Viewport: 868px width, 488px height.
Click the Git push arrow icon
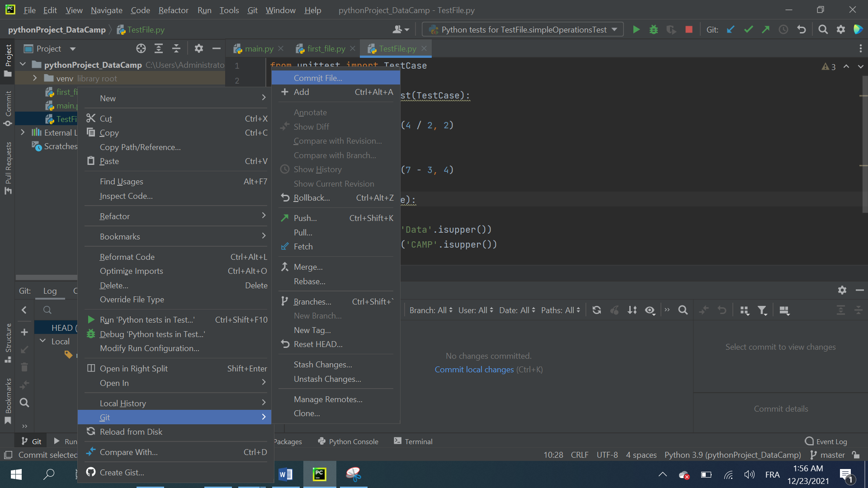(x=765, y=30)
